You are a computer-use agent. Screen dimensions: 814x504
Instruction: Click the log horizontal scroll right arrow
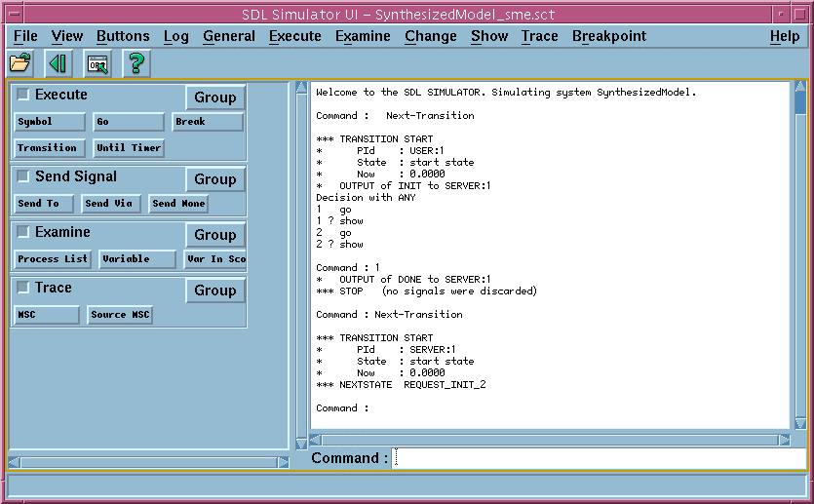[785, 441]
